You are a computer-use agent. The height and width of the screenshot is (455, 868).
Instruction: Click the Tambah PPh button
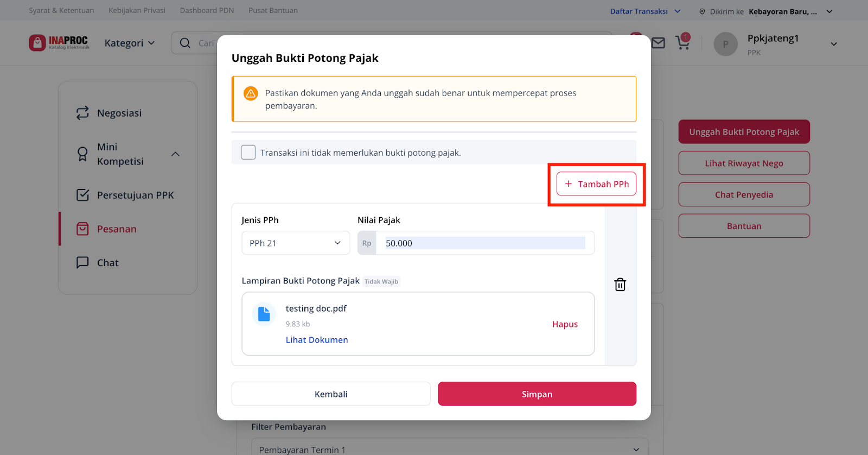pyautogui.click(x=596, y=184)
